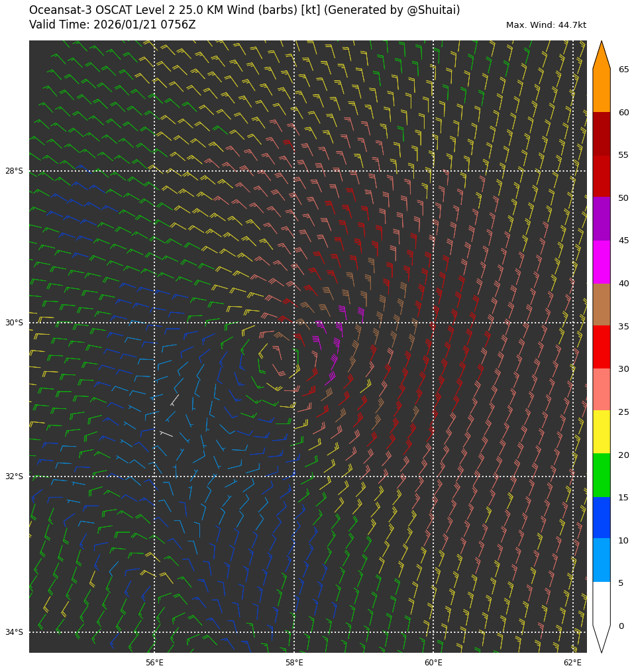Select the magenta 40–45 kt colorbar segment

601,262
